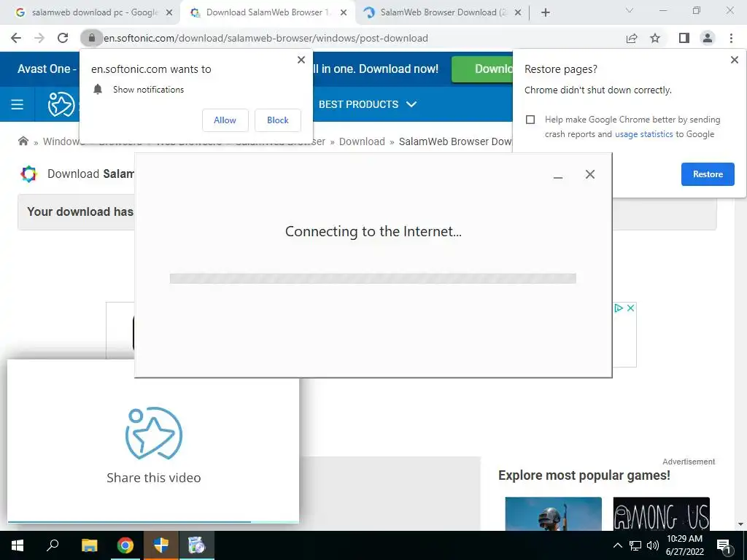This screenshot has width=747, height=560.
Task: Open Chrome from taskbar
Action: [125, 545]
